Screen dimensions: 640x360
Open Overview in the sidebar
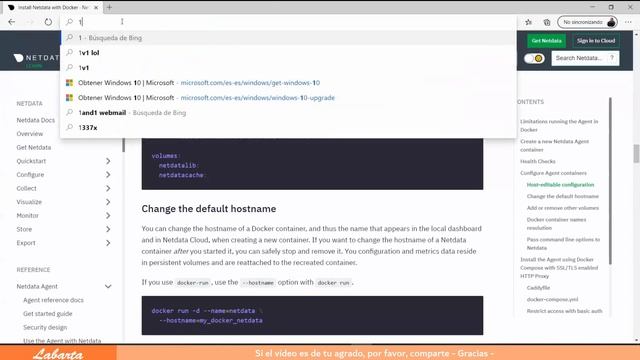point(29,134)
